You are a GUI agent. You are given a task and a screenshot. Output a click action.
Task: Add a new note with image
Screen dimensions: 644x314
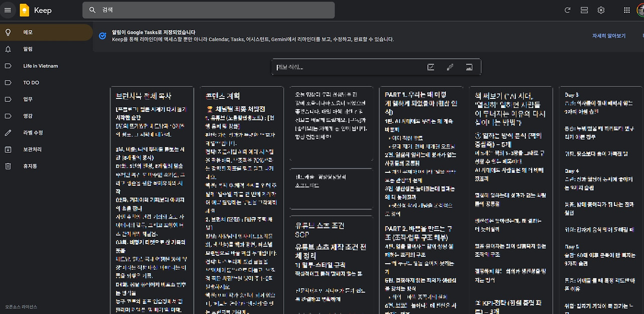[x=469, y=66]
